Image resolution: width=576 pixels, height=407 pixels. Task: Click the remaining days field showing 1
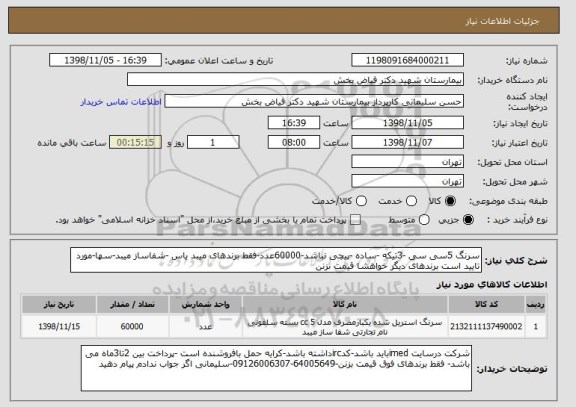(x=213, y=142)
